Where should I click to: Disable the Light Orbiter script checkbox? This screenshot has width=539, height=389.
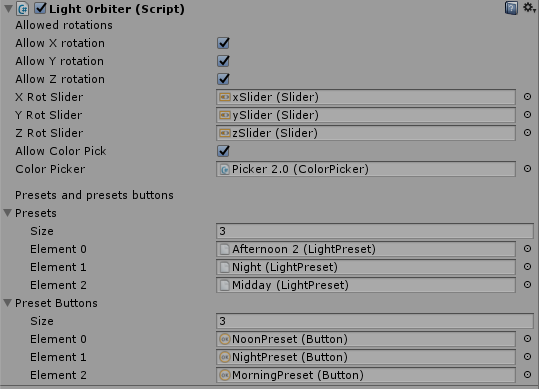40,8
